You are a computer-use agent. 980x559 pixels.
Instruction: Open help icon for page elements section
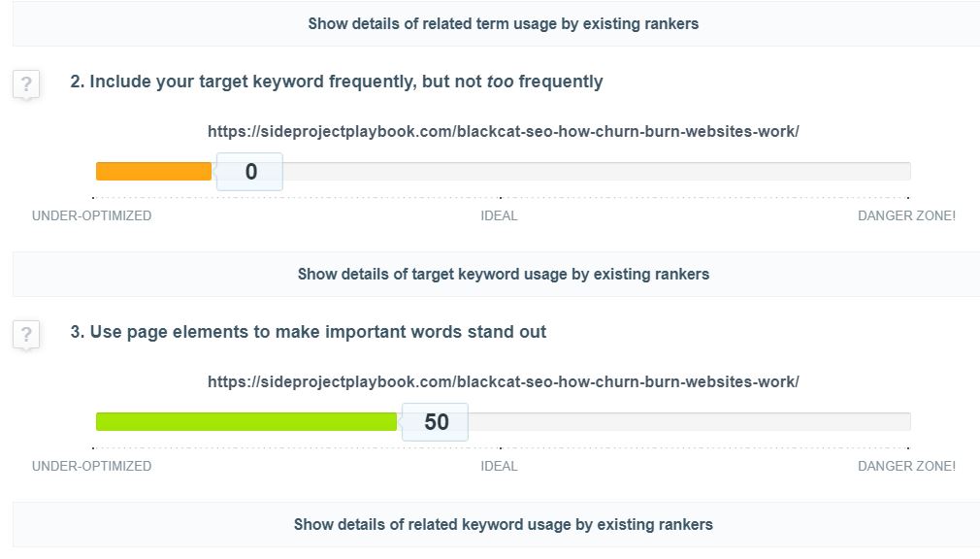point(26,334)
